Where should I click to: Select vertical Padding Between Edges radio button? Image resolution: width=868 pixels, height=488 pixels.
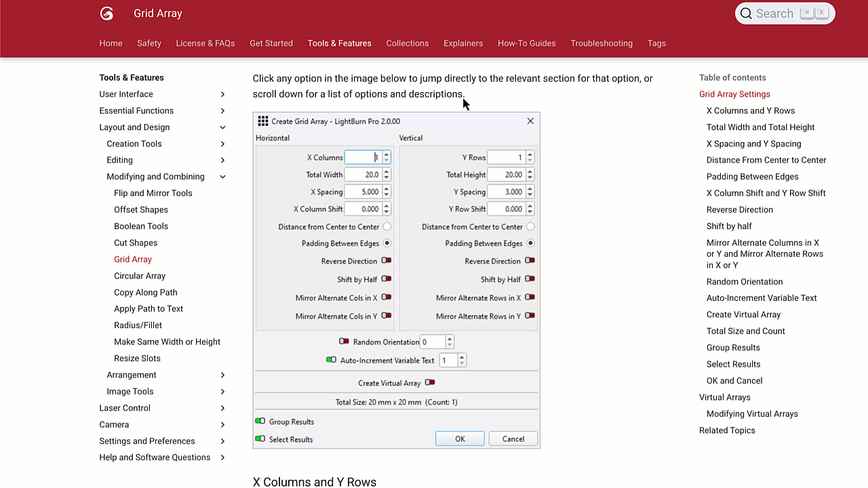pyautogui.click(x=530, y=243)
